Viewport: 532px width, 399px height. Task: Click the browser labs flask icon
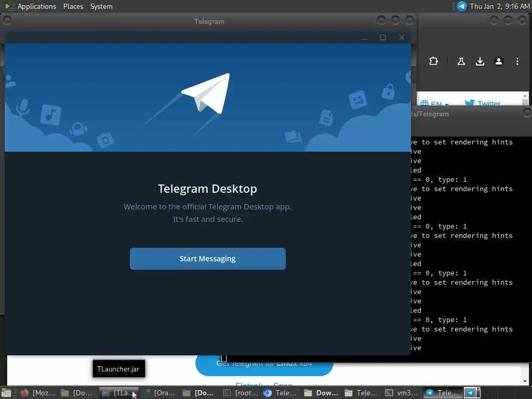coord(461,61)
